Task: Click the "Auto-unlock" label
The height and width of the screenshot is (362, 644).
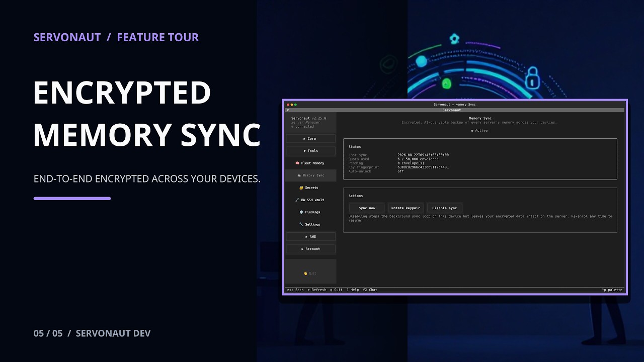Action: 360,171
